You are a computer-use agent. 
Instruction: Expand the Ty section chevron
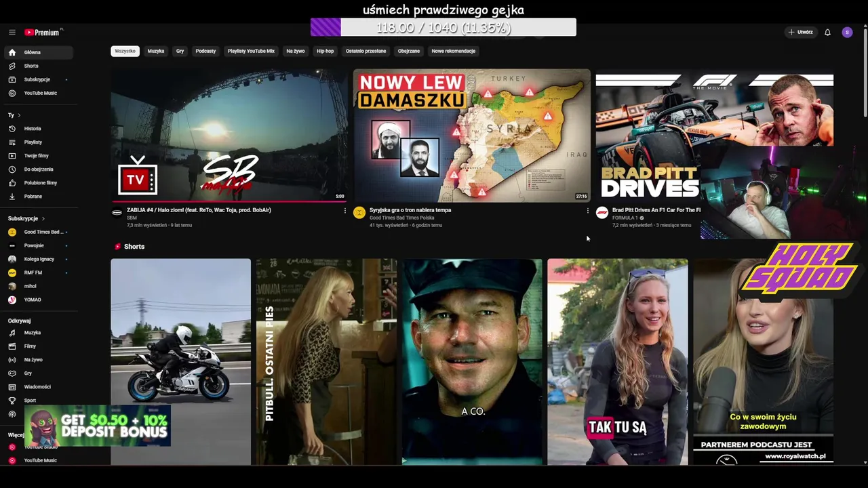tap(19, 115)
